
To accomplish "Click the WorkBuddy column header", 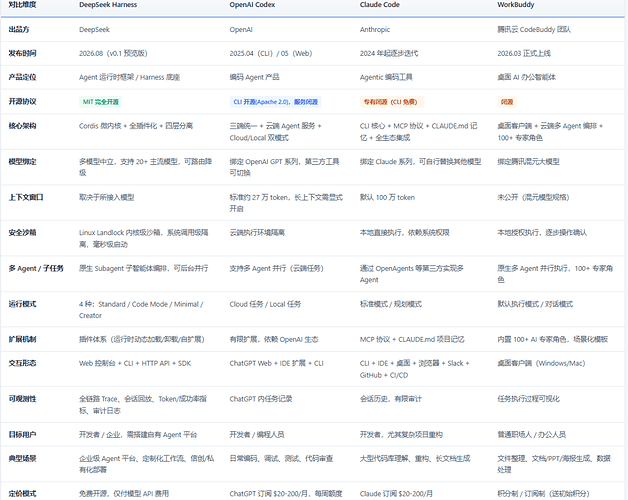I will 515,5.
